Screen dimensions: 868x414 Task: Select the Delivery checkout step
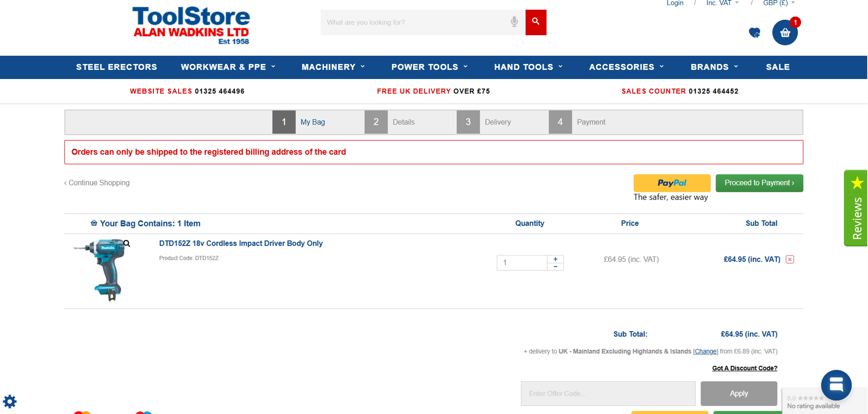484,122
